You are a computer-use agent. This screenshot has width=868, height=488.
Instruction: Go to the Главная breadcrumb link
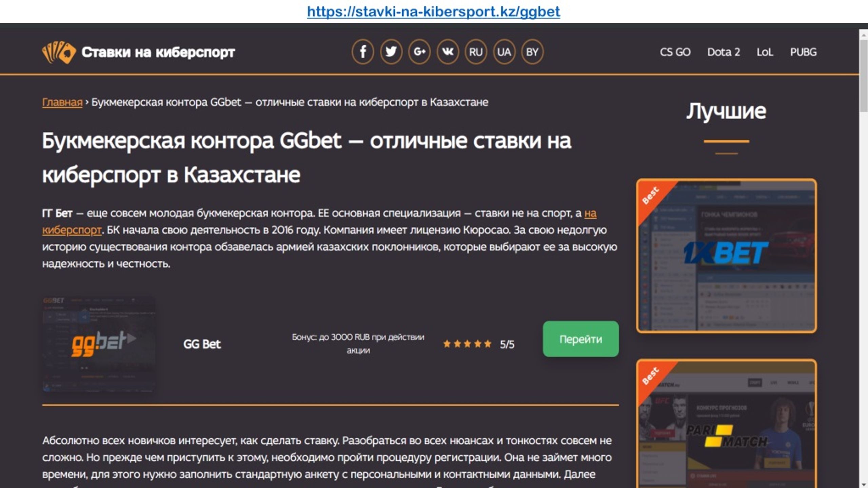click(x=62, y=102)
